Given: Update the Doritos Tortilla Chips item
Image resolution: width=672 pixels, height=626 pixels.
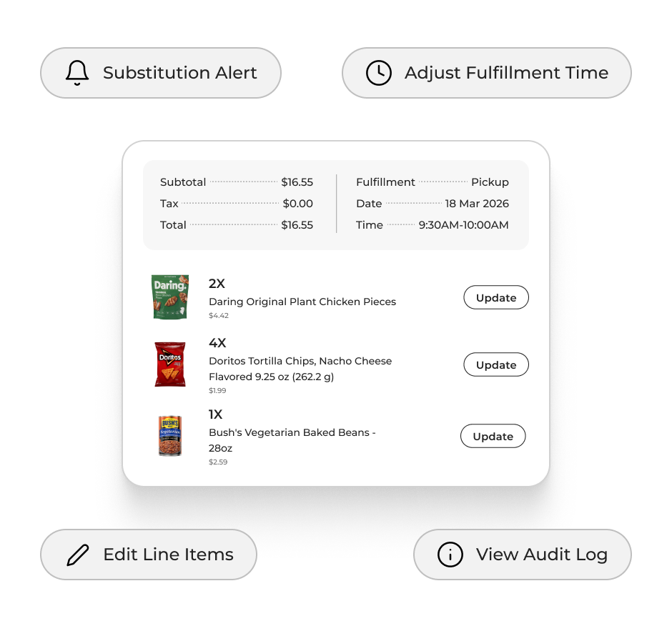Looking at the screenshot, I should pyautogui.click(x=496, y=364).
